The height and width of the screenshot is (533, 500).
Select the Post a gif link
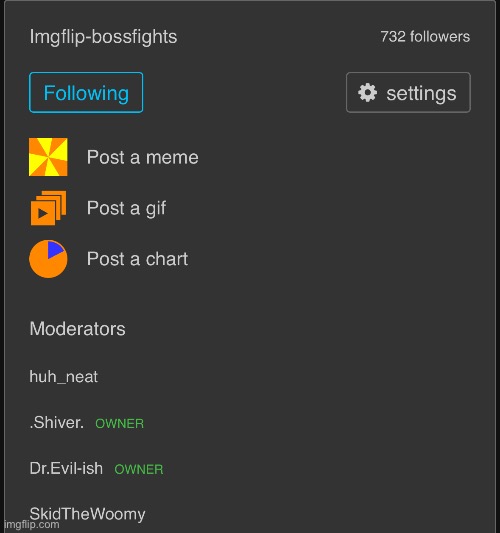click(126, 208)
